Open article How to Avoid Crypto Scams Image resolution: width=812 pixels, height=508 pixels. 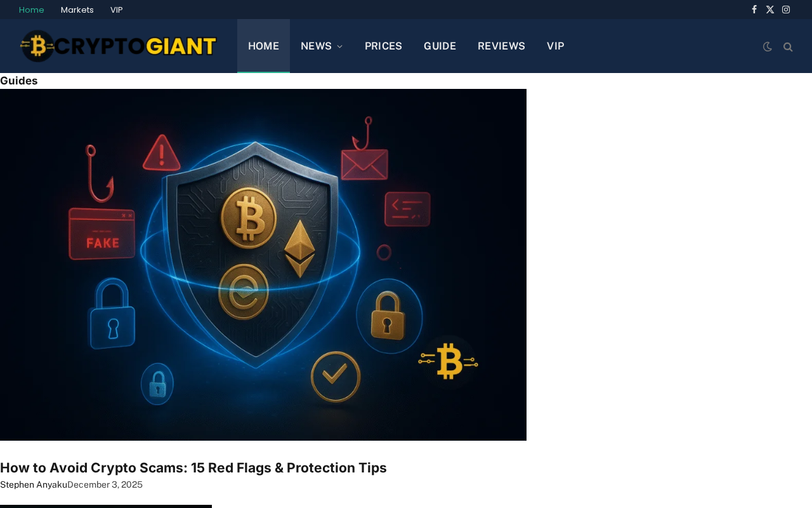193,468
